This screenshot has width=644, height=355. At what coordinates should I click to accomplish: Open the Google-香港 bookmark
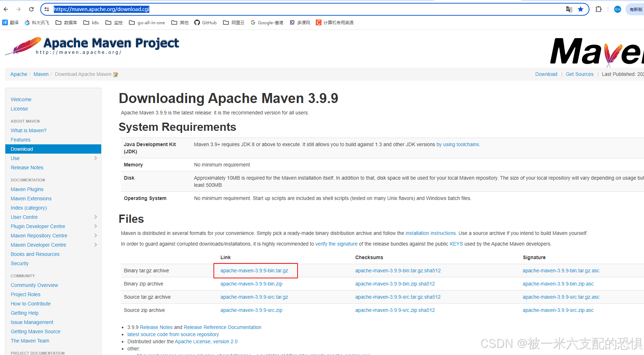267,22
